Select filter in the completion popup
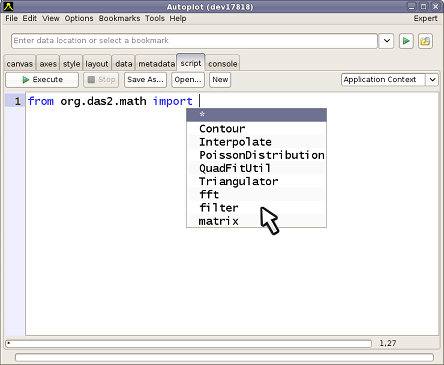Screen dimensions: 444x365 [x=256, y=208]
